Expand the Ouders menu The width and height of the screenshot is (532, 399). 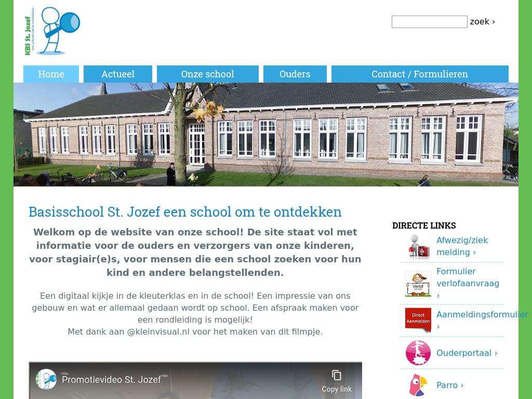click(x=295, y=74)
